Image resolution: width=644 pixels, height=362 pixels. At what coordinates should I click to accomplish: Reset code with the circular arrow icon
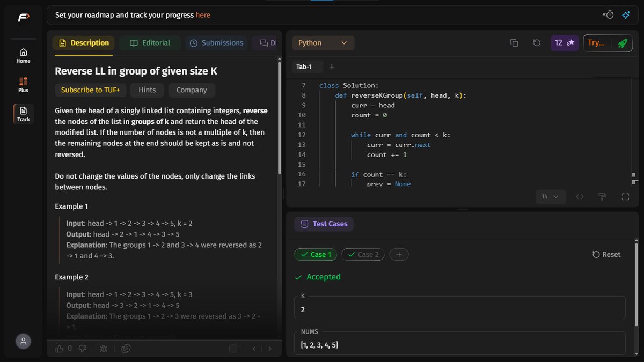pyautogui.click(x=537, y=43)
